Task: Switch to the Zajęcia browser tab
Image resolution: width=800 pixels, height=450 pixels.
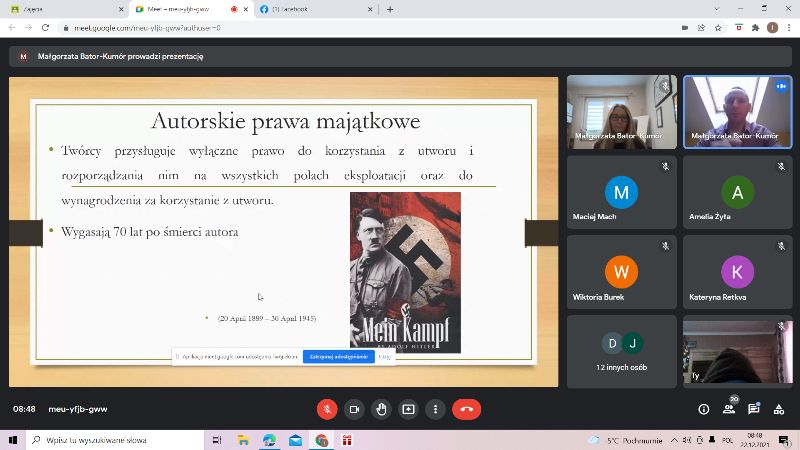Action: pyautogui.click(x=66, y=9)
